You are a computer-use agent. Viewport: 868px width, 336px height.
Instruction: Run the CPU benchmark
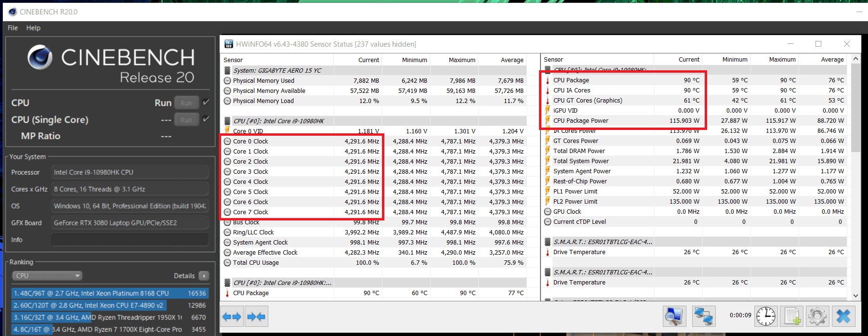(x=186, y=103)
